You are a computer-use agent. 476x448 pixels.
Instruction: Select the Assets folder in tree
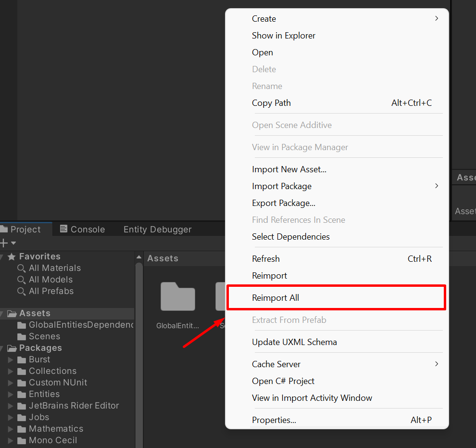click(67, 313)
